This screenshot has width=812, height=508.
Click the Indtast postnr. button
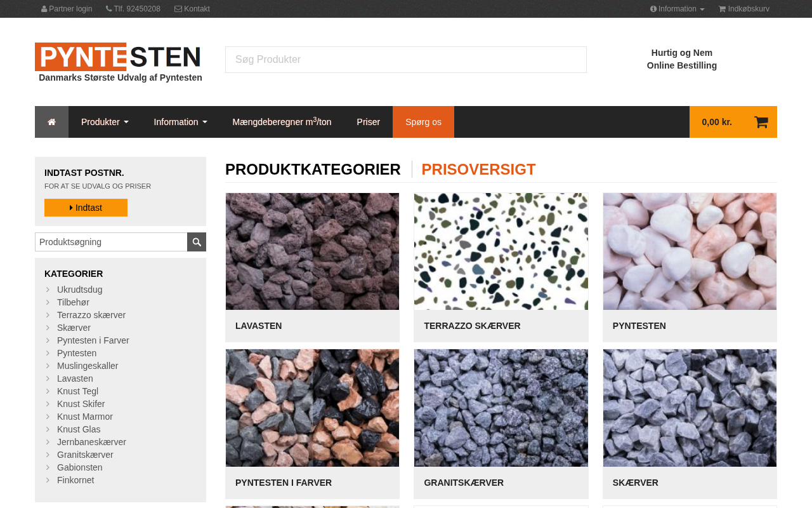(86, 208)
